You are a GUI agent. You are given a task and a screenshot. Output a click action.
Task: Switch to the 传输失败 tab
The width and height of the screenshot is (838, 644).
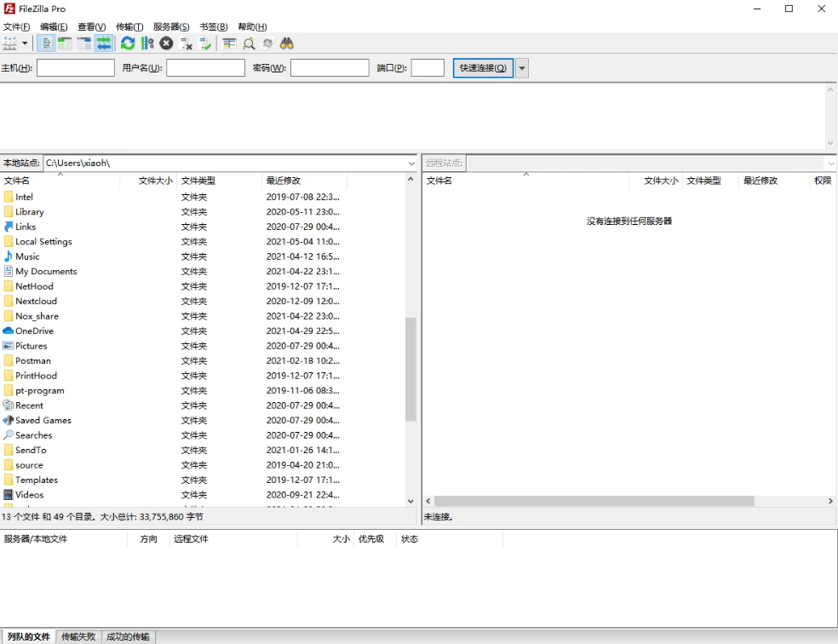click(79, 636)
